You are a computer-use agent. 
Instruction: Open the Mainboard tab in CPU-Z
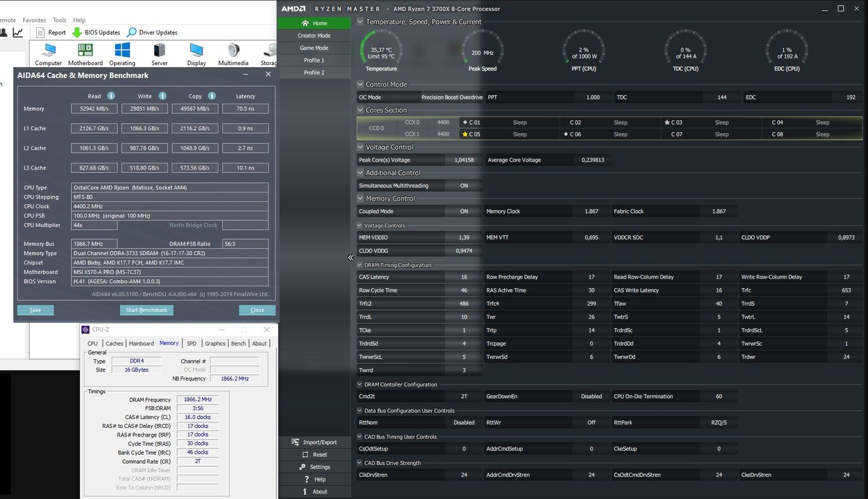click(x=141, y=344)
